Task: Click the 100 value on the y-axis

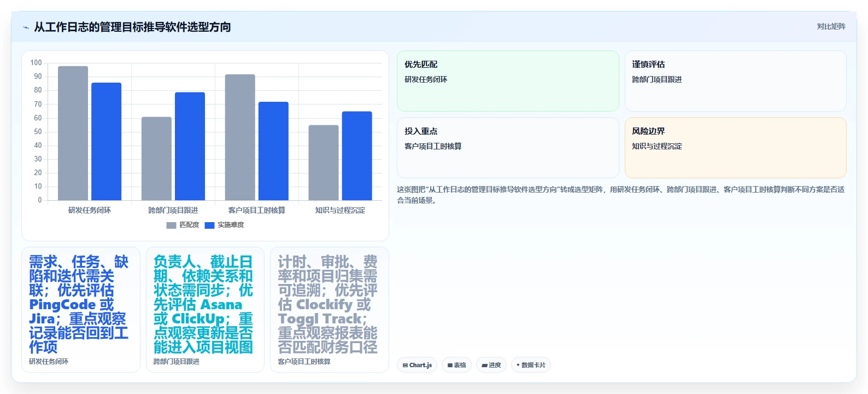Action: (36, 63)
